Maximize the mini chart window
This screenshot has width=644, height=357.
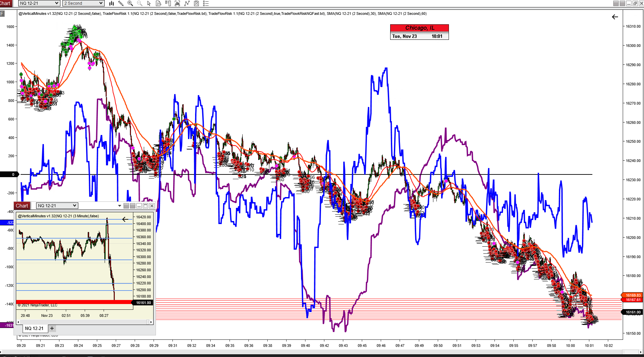coord(145,206)
